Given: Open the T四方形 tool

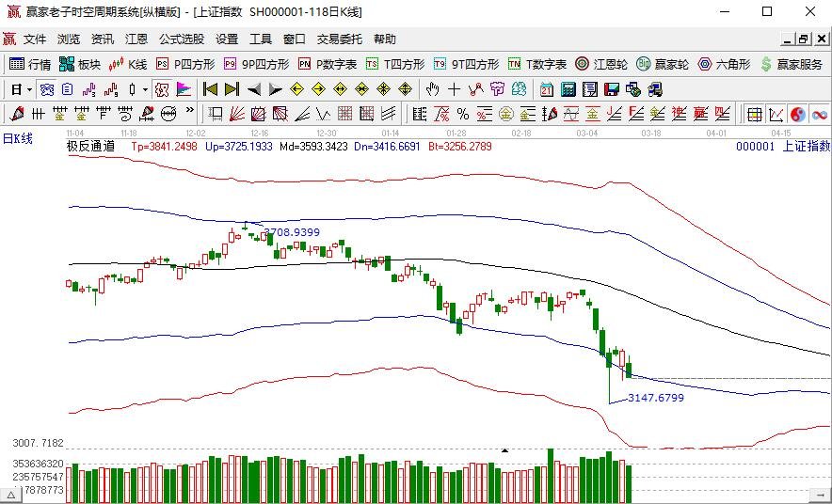Looking at the screenshot, I should tap(395, 65).
